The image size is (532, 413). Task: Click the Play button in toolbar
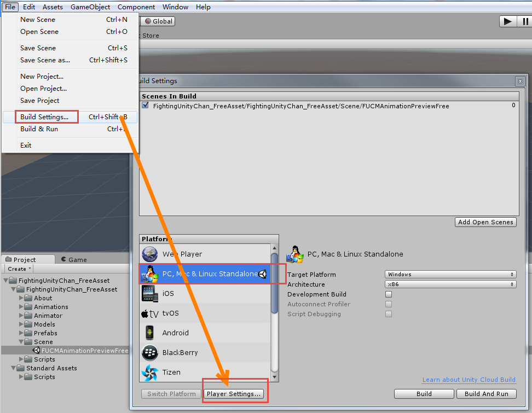click(x=508, y=21)
